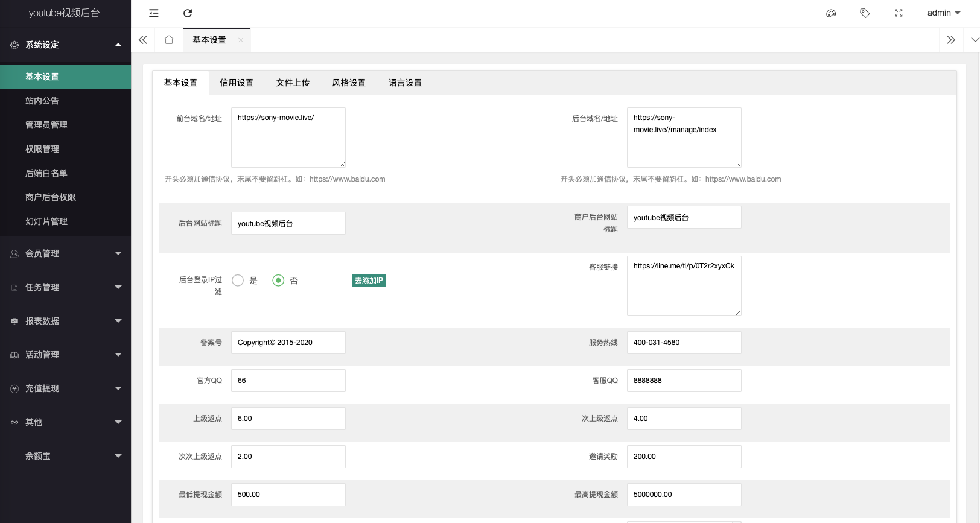Collapse the 系统设定 menu section
This screenshot has height=523, width=980.
tap(65, 45)
